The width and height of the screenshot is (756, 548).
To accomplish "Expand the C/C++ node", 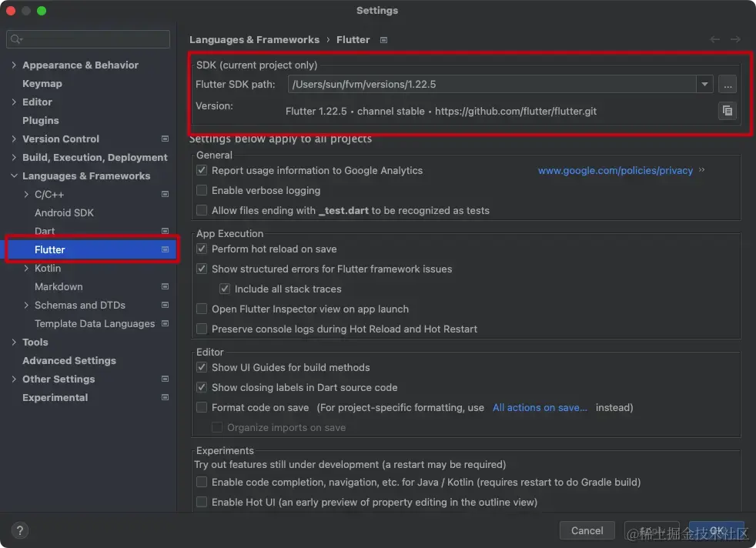I will [x=26, y=194].
